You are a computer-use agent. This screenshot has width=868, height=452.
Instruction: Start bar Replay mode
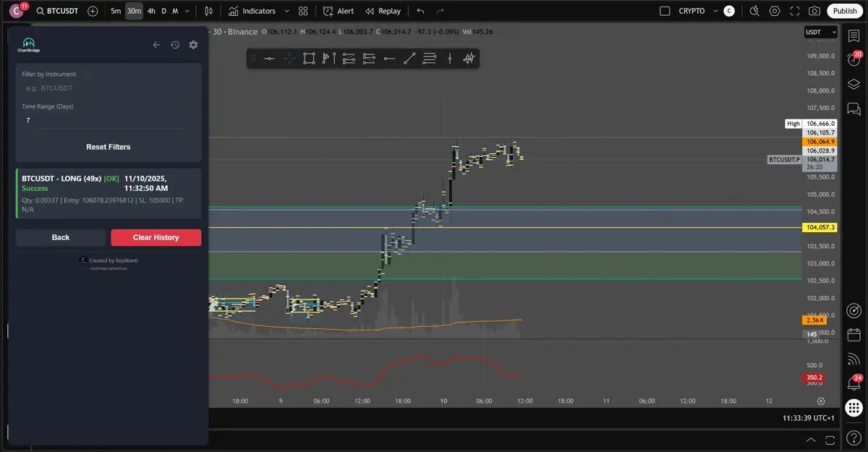(x=383, y=11)
